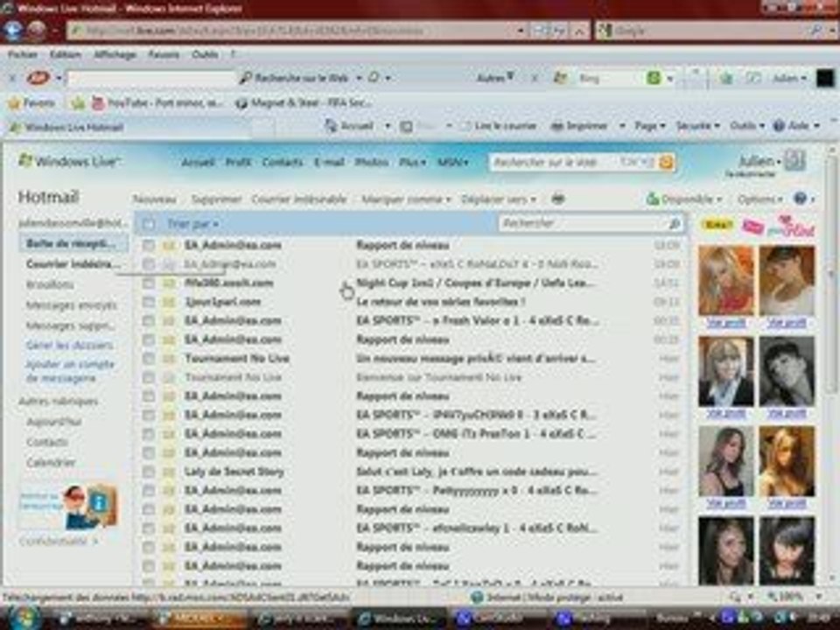The height and width of the screenshot is (630, 840).
Task: Open the YouTube favorite bookmark
Action: 158,103
